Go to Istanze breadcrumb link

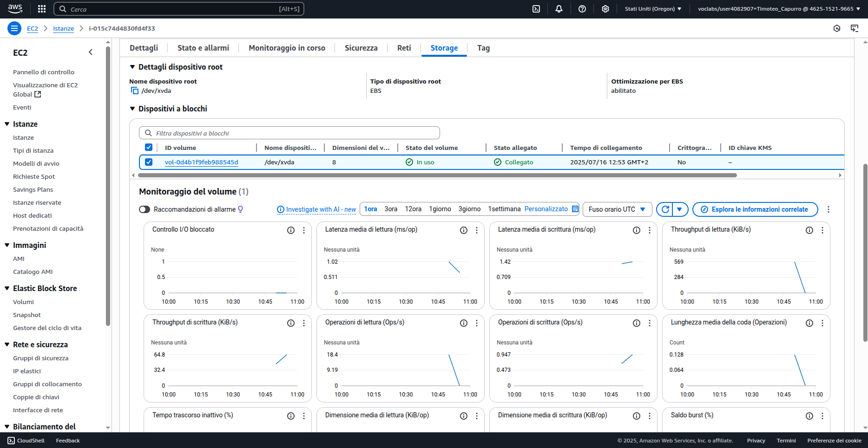[64, 28]
